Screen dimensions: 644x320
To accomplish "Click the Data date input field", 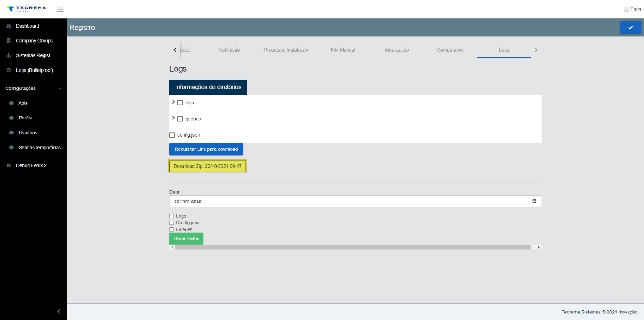I will coord(355,201).
